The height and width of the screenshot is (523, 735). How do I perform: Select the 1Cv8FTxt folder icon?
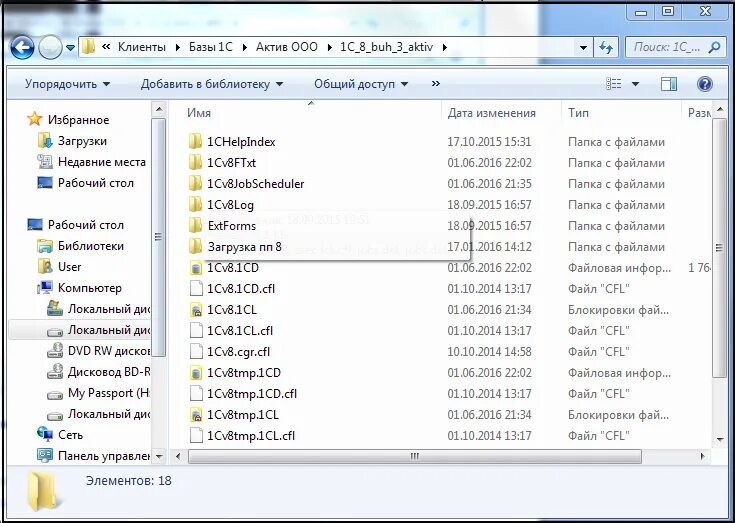195,163
